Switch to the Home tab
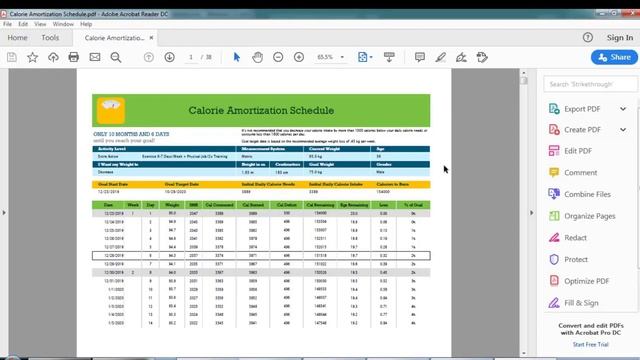The image size is (640, 360). [x=17, y=38]
